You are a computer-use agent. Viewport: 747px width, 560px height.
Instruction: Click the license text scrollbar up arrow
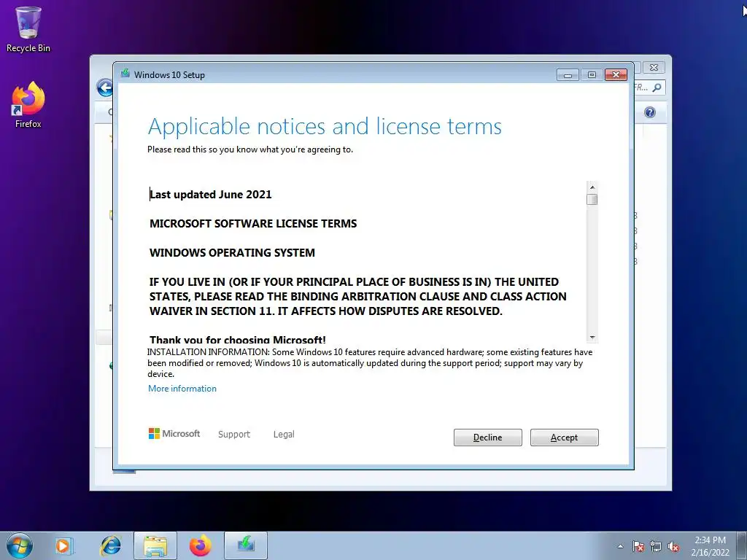592,187
